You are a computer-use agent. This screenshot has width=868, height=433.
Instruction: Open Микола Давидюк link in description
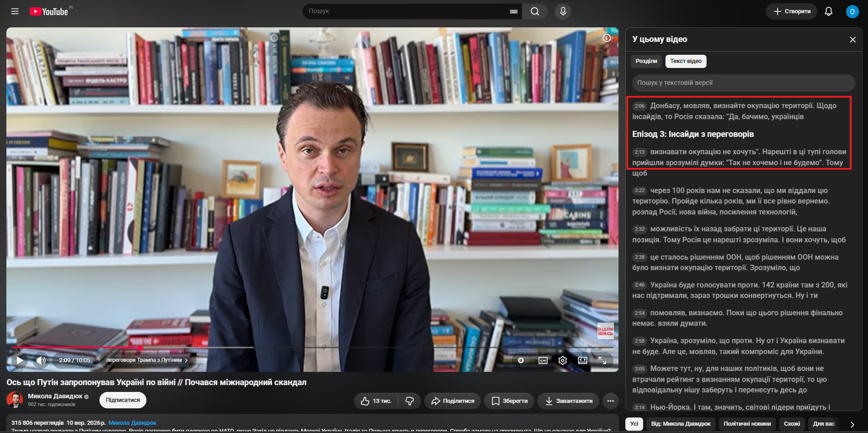tap(132, 423)
